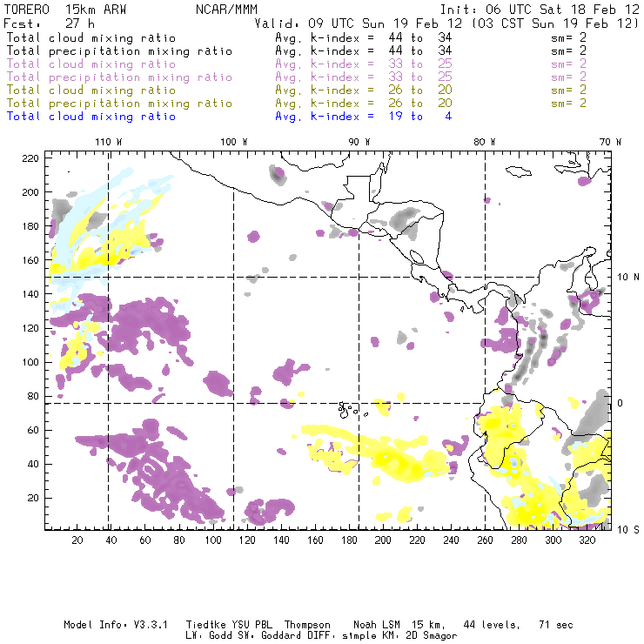Select the '80 W' longitude label
This screenshot has width=644, height=644.
484,142
